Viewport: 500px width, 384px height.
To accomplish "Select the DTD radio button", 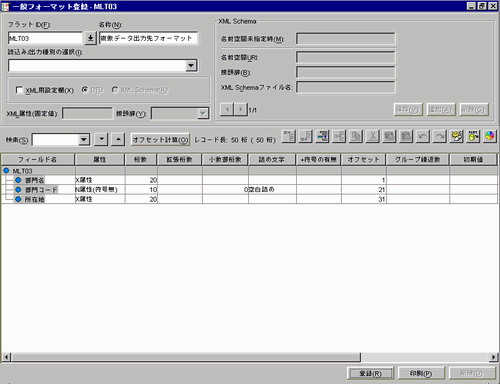I will tap(85, 90).
